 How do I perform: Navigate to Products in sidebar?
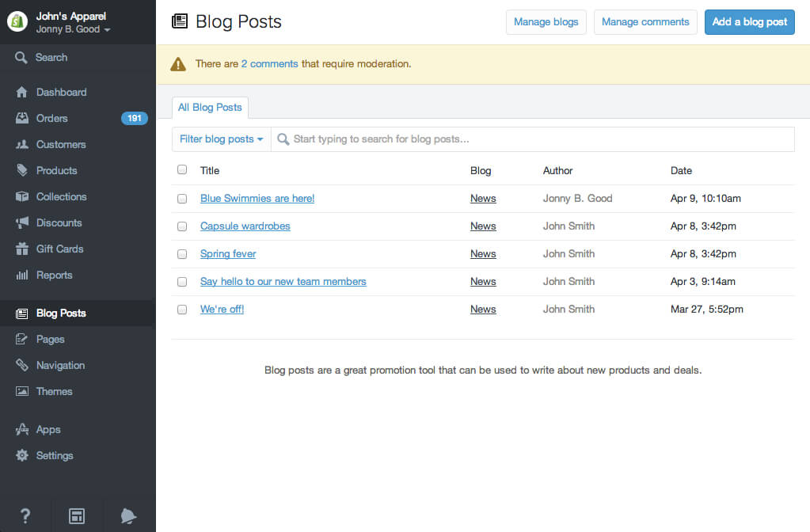[x=56, y=170]
